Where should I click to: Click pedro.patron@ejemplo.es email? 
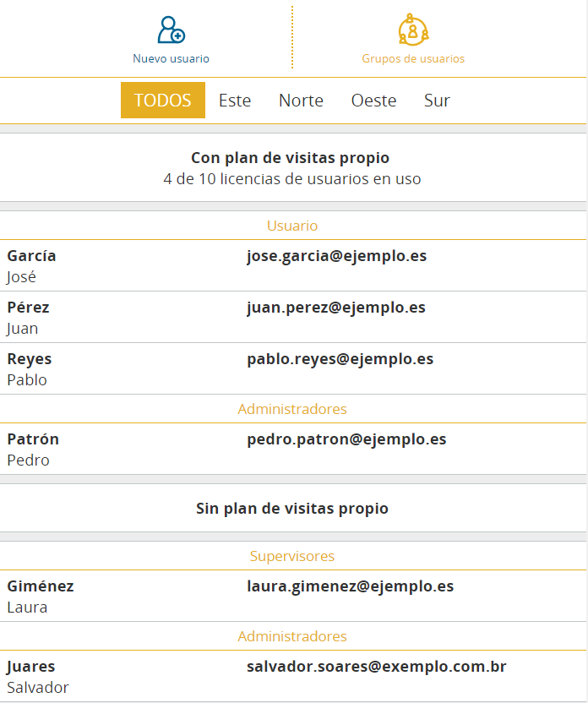tap(346, 439)
